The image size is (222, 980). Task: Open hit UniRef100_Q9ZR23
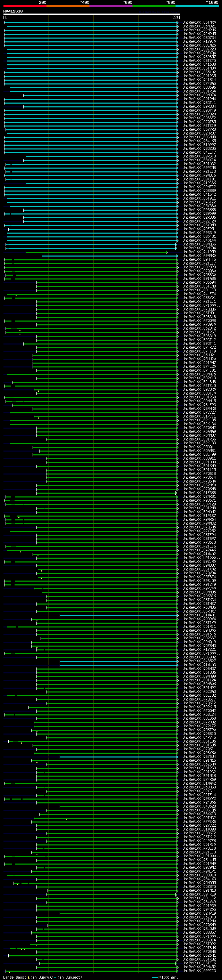(199, 49)
